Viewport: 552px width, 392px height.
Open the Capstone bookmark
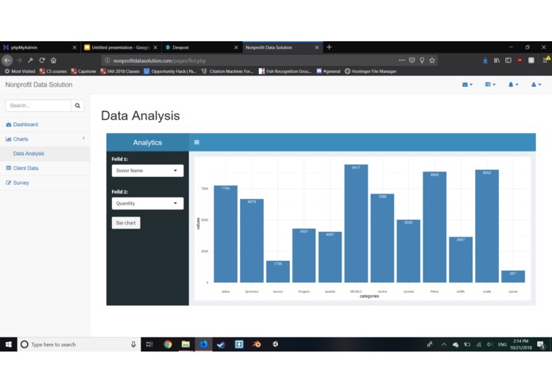tap(83, 71)
